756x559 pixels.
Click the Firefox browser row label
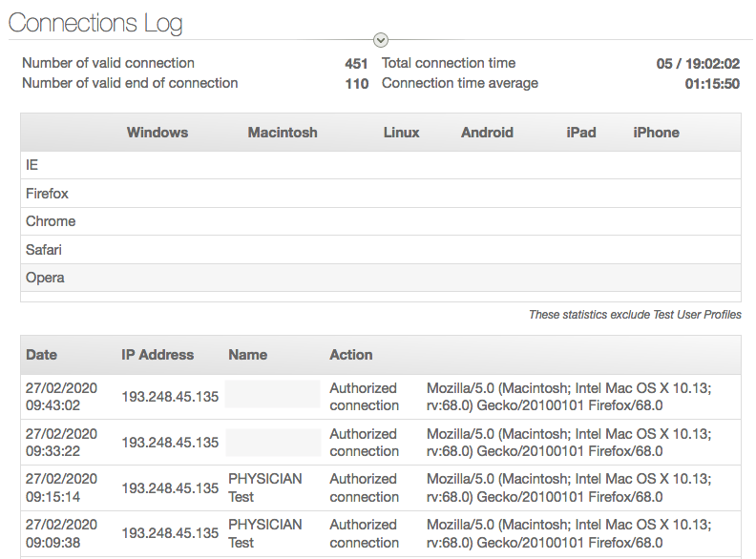pos(47,194)
